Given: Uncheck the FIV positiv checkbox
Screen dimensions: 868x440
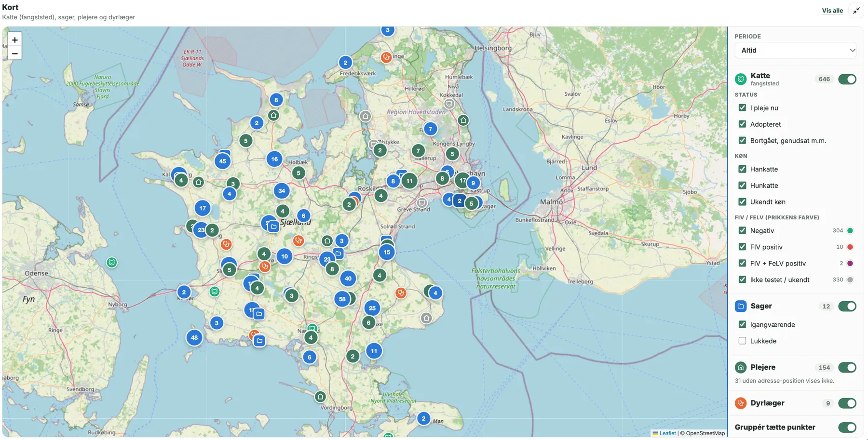Looking at the screenshot, I should coord(742,247).
